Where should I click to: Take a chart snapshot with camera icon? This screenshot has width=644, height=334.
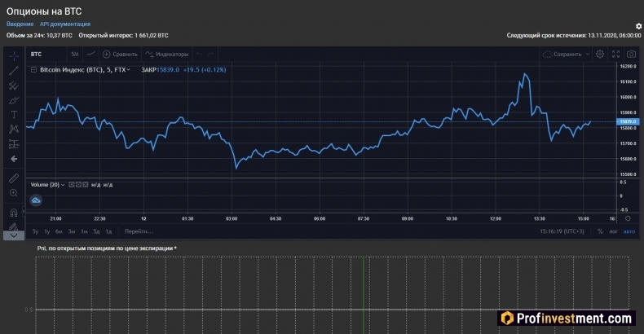(x=631, y=54)
